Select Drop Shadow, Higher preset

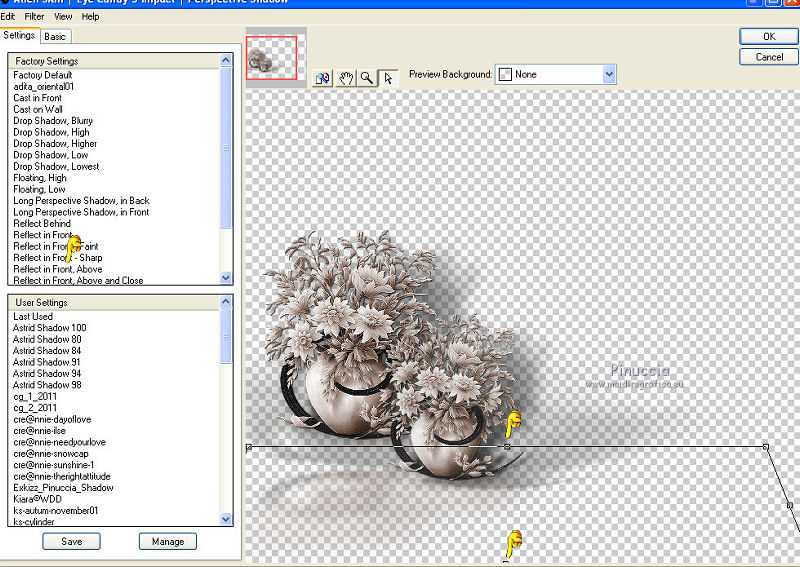(55, 143)
